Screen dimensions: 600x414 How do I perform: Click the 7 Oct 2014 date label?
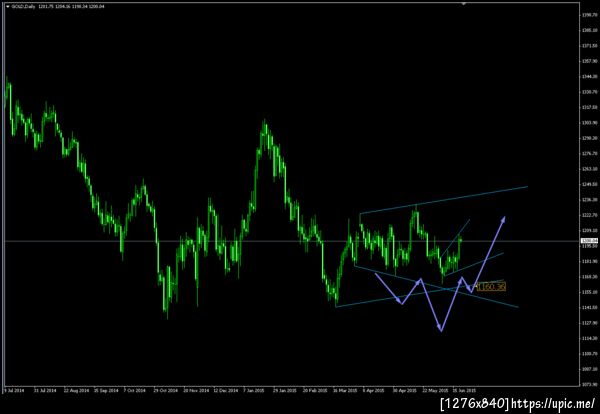135,391
